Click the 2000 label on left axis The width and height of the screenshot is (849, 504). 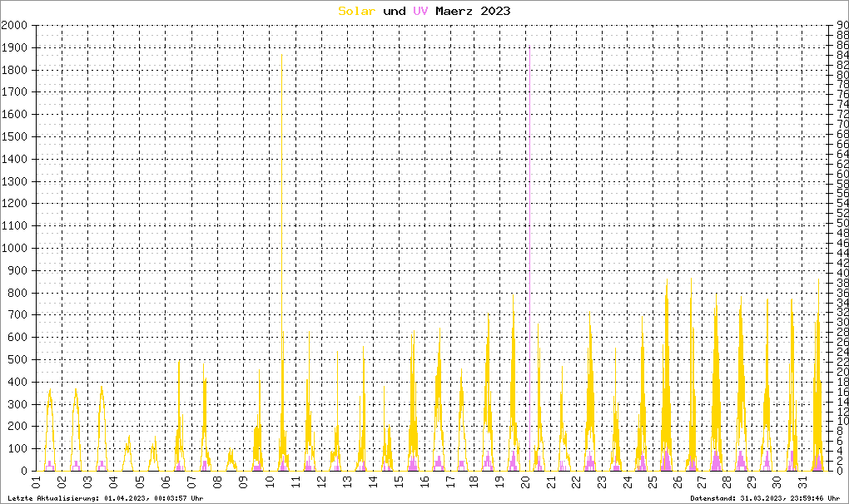click(x=14, y=26)
